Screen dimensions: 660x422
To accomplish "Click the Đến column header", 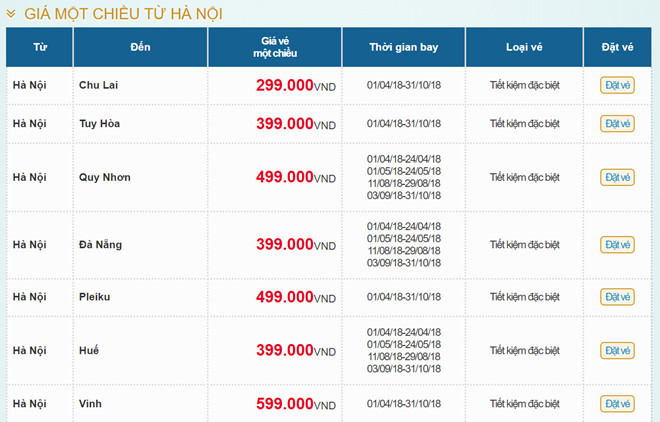I will click(140, 47).
